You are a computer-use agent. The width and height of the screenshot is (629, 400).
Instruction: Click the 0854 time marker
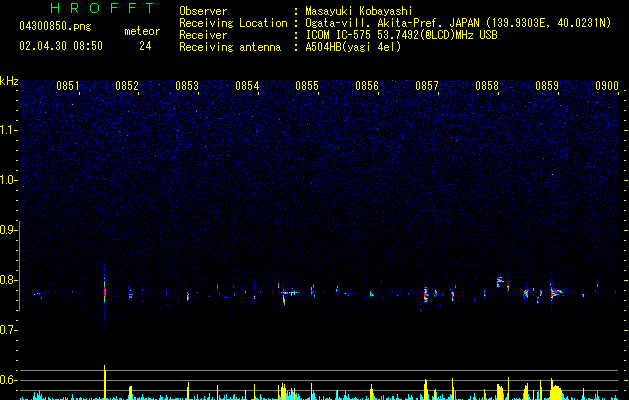click(247, 86)
